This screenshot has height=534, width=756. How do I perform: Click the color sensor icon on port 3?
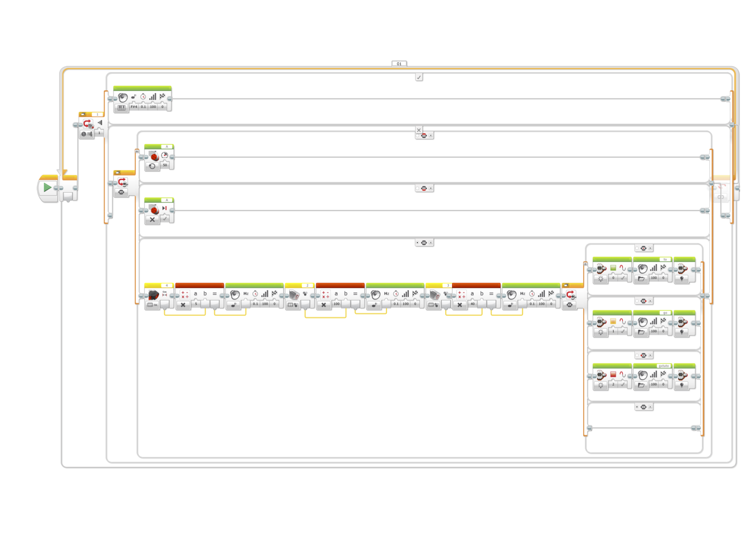pos(434,295)
